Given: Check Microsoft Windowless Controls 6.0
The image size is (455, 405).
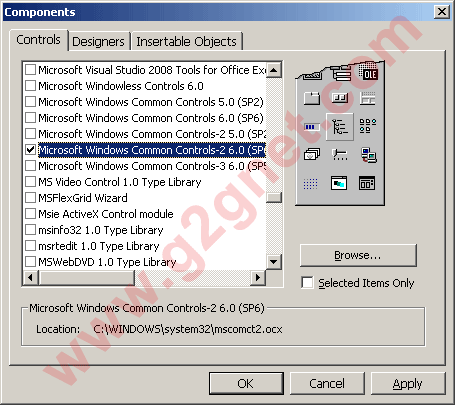Looking at the screenshot, I should click(30, 86).
